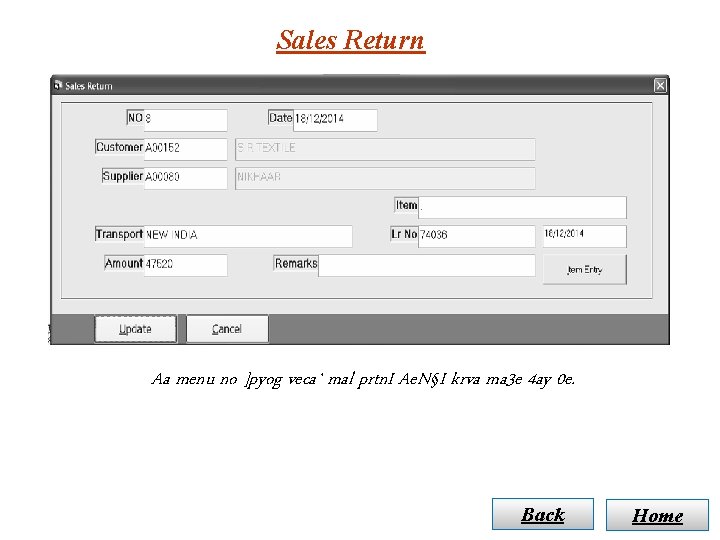Click the 'Aa menu no' description text
The height and width of the screenshot is (540, 720).
click(x=363, y=380)
